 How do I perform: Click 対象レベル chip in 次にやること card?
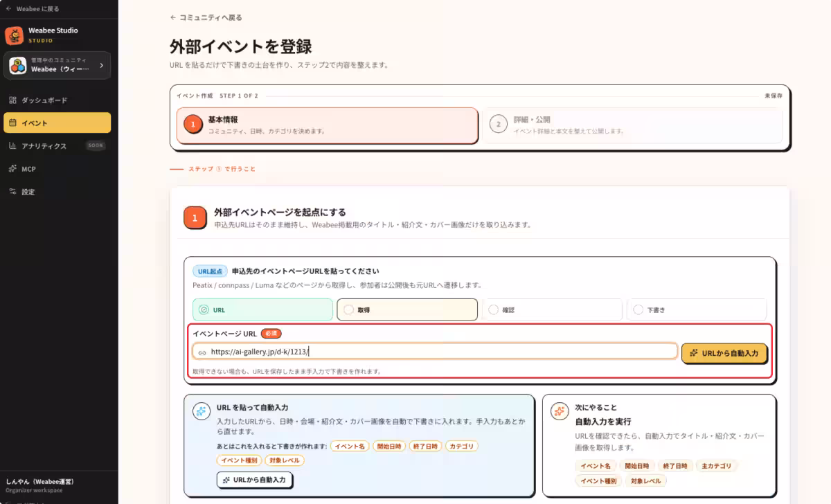click(x=645, y=481)
